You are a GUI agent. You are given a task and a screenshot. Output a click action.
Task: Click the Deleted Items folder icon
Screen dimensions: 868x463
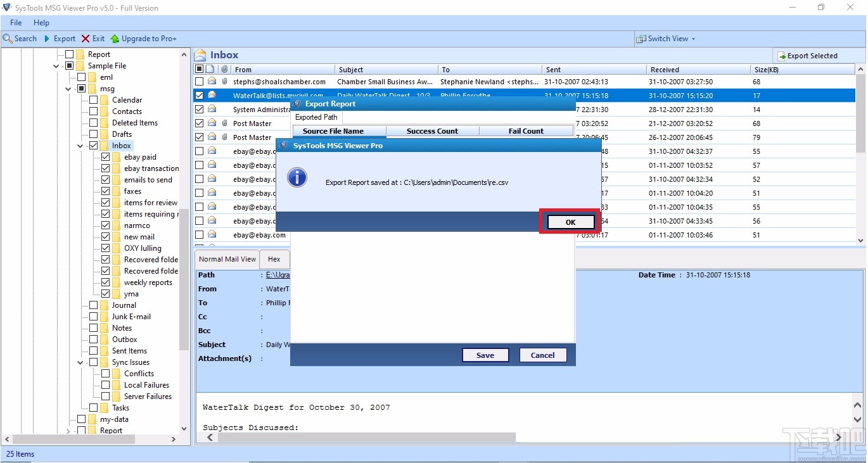[105, 123]
